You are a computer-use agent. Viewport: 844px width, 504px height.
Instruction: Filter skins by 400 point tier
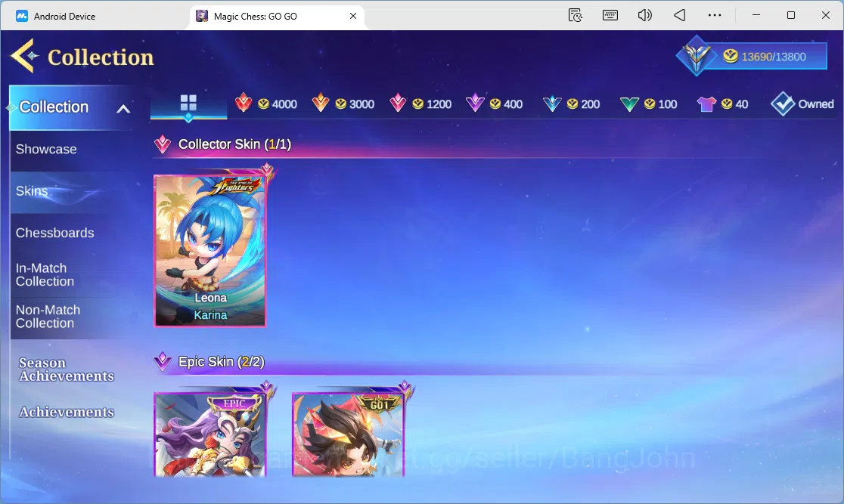(x=495, y=104)
